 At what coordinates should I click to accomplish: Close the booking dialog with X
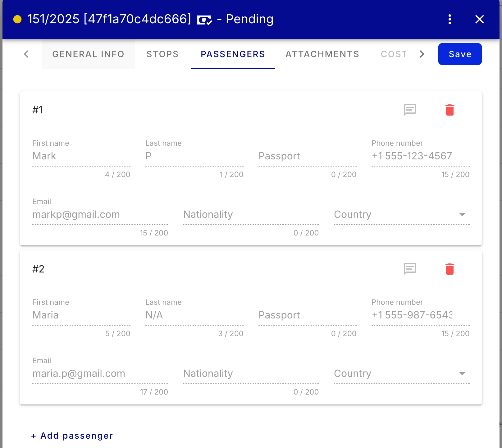(x=479, y=19)
